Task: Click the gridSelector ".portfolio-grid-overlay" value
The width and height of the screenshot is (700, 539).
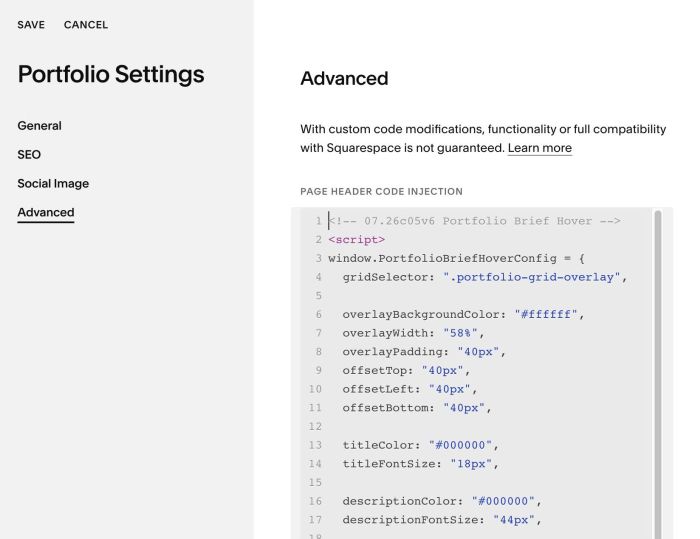Action: [x=532, y=277]
